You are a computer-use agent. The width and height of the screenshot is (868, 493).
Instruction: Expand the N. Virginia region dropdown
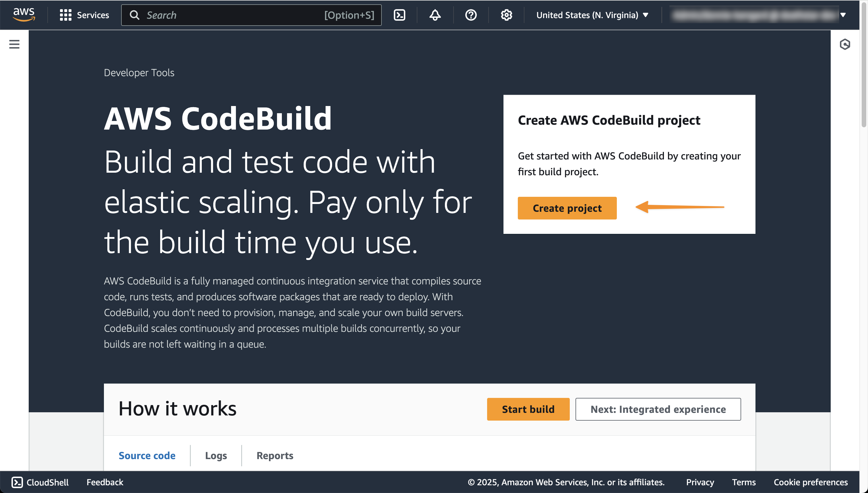pyautogui.click(x=592, y=15)
